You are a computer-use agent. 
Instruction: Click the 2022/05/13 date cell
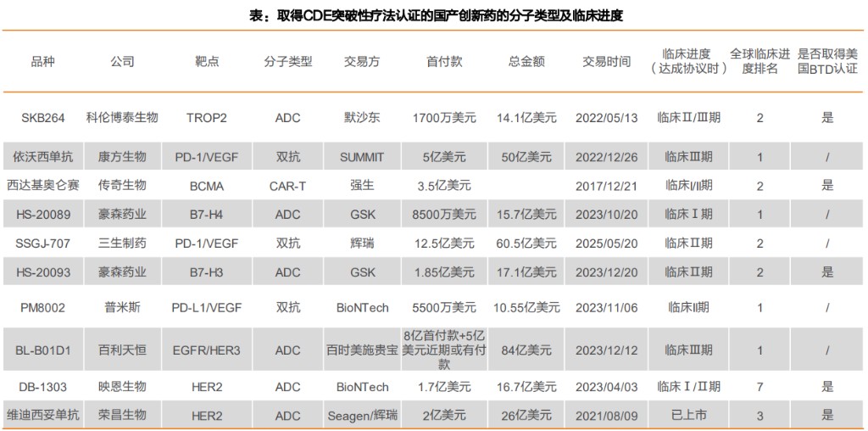607,118
